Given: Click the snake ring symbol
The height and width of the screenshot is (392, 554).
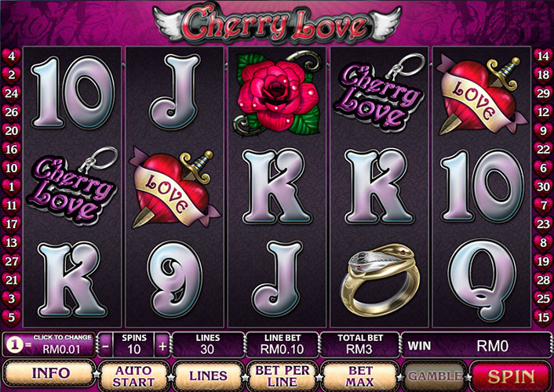Looking at the screenshot, I should click(x=380, y=281).
